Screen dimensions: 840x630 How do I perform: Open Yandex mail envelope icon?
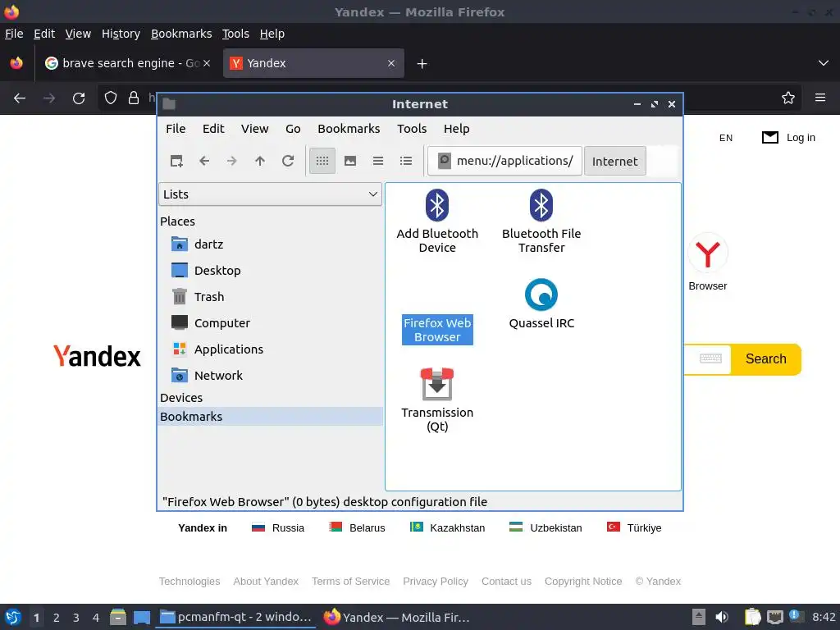(x=769, y=138)
